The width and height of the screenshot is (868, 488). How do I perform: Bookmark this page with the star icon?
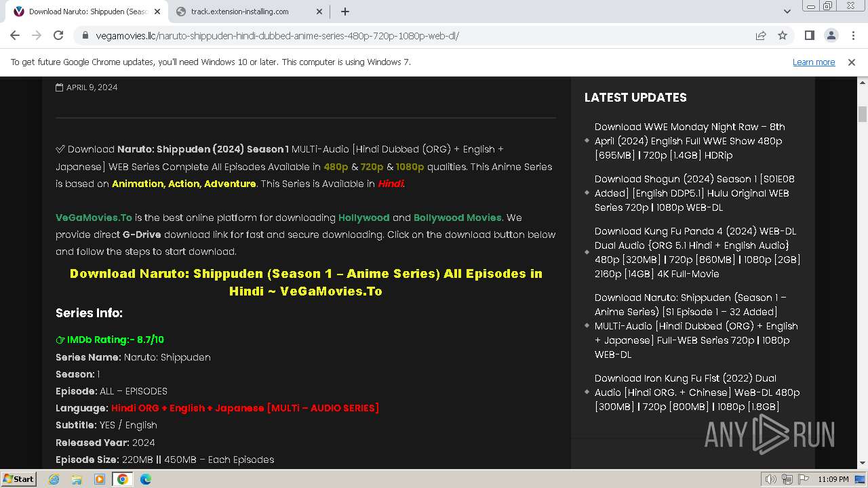coord(783,35)
